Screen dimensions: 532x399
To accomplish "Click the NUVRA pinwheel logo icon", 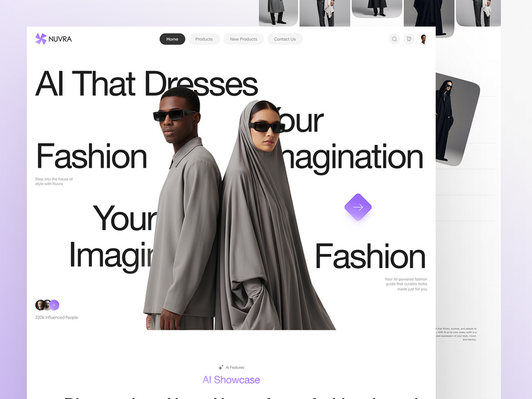I will 40,39.
